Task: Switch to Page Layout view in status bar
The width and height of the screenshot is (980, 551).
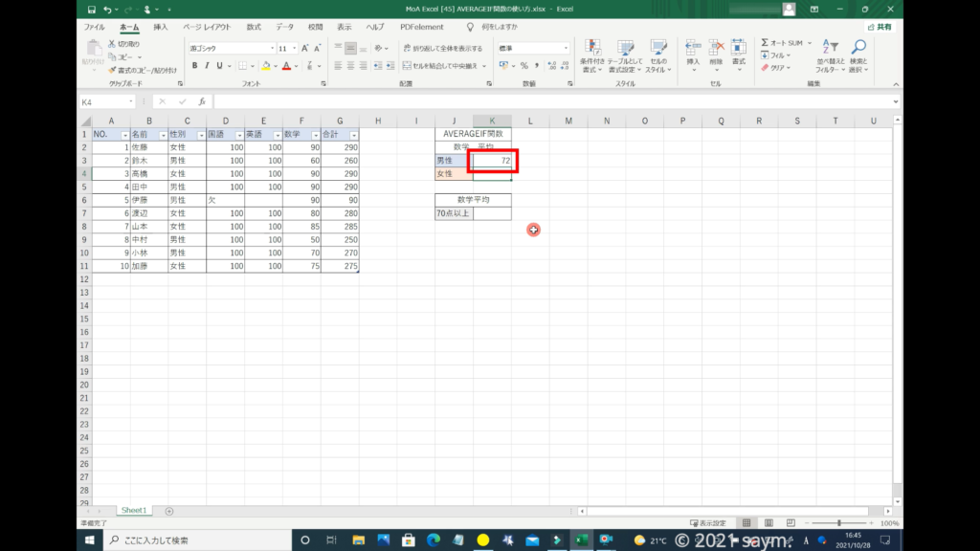Action: 766,524
